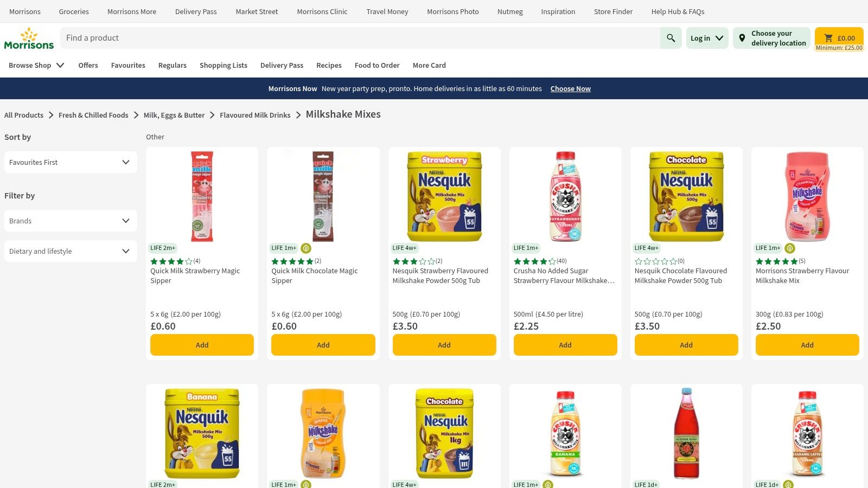Open the Fresh & Chilled Foods breadcrumb
868x488 pixels.
coord(93,115)
